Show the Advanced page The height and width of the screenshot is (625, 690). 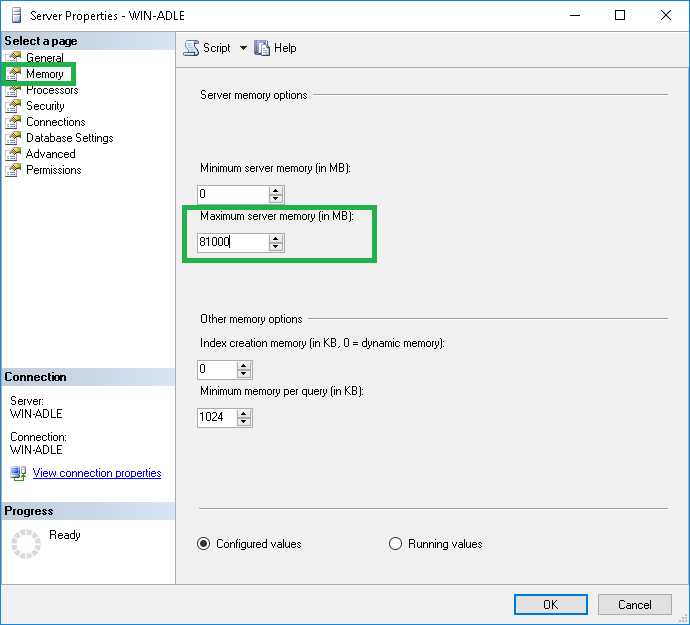tap(51, 154)
